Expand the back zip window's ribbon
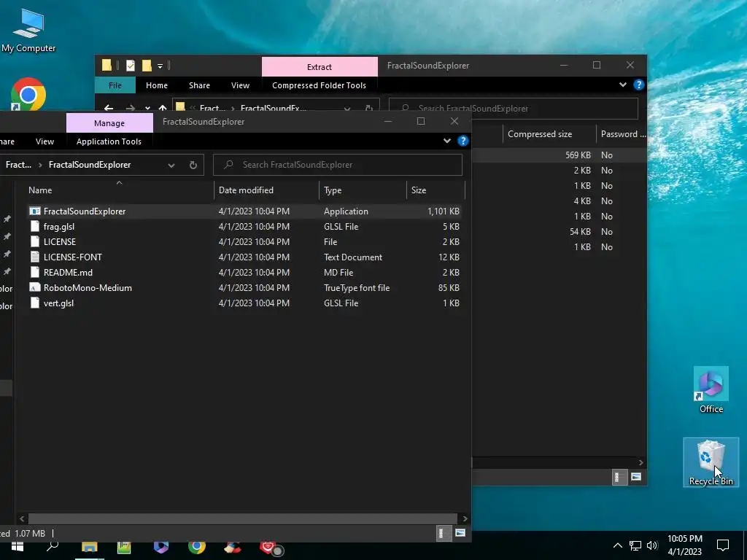 (x=623, y=85)
